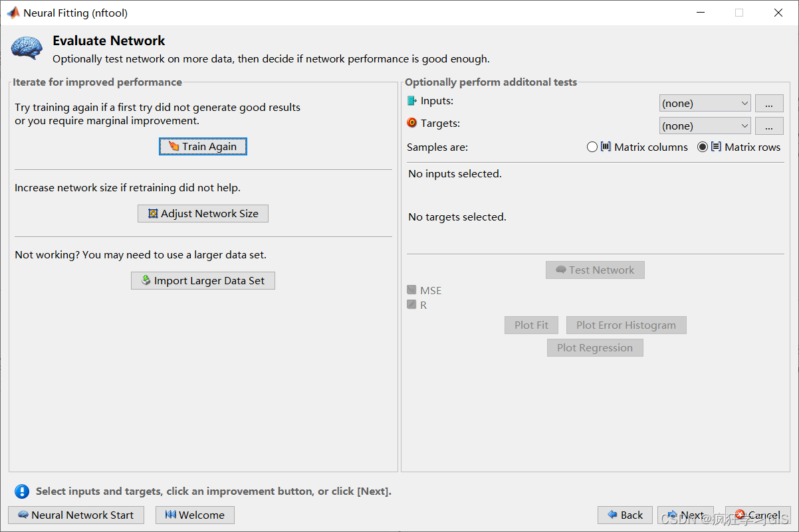Screen dimensions: 799x532
Task: Click the Train Again button
Action: (203, 146)
